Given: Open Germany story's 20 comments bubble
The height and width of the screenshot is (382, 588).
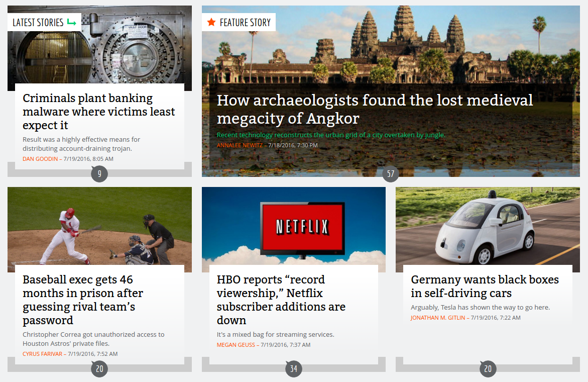Looking at the screenshot, I should (x=488, y=369).
